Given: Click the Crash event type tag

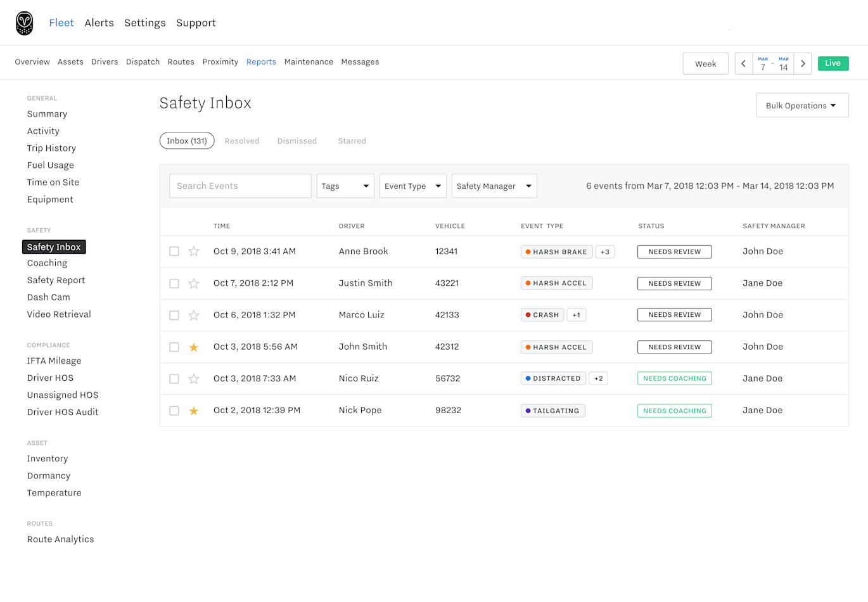Looking at the screenshot, I should point(542,315).
